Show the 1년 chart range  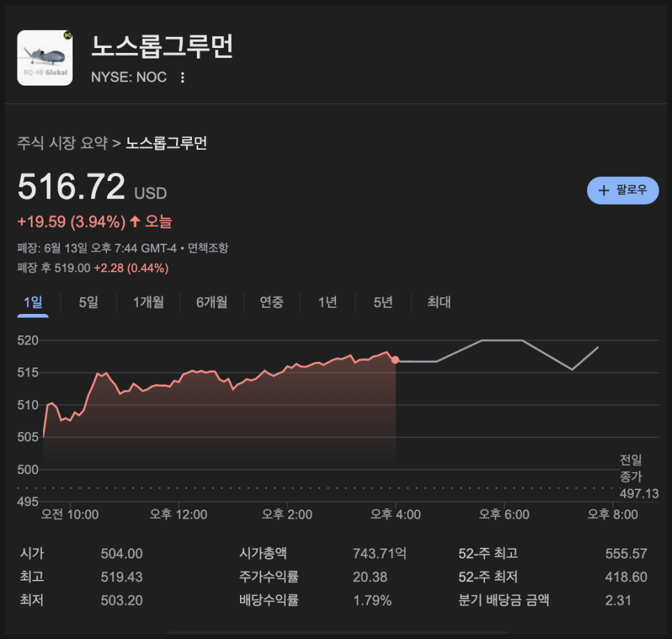328,302
